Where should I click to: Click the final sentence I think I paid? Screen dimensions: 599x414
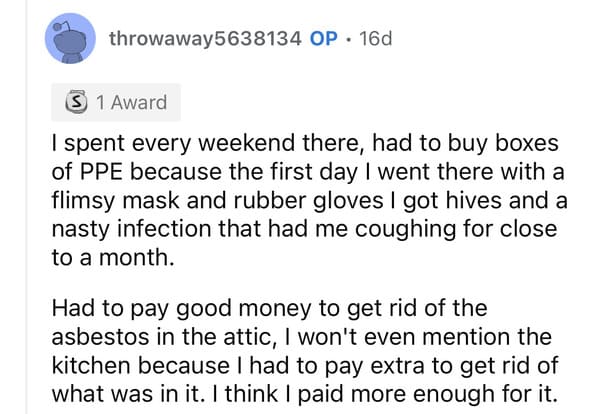389,395
